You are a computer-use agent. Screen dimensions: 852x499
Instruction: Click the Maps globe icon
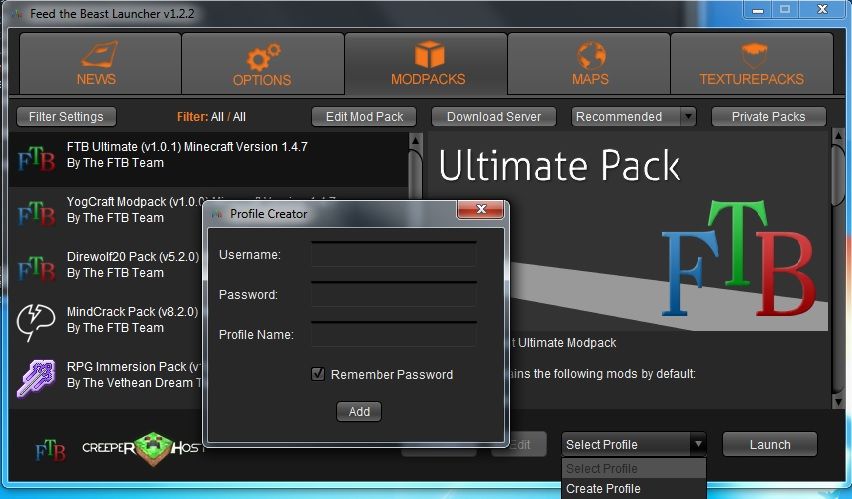tap(591, 55)
